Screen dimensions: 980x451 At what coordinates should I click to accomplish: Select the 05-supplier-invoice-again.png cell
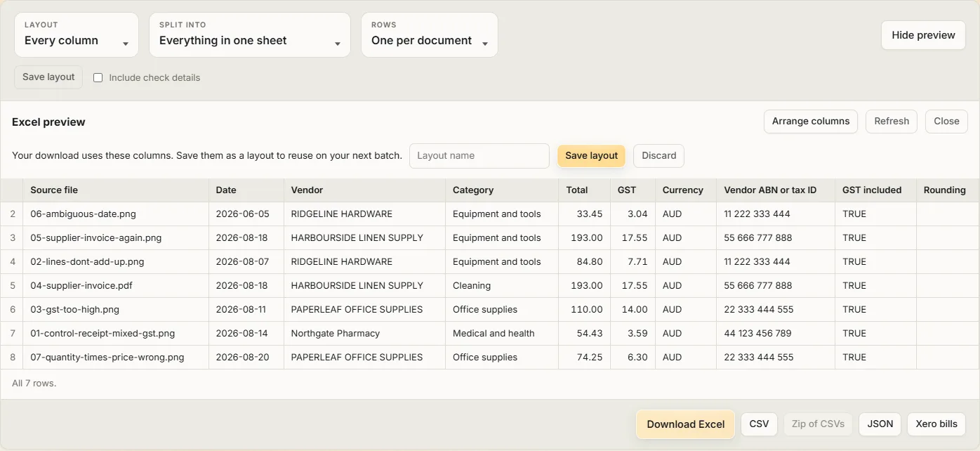[116, 238]
